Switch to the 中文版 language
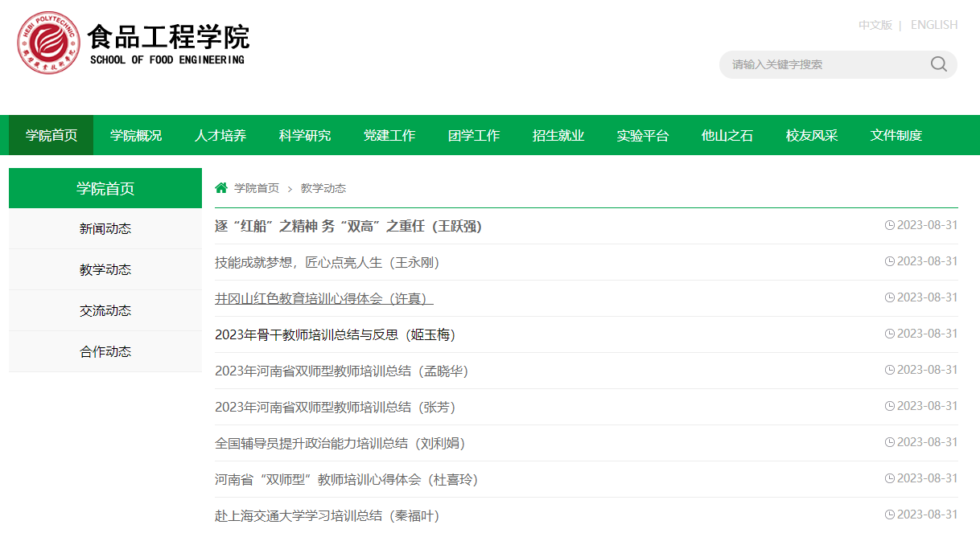 coord(875,25)
